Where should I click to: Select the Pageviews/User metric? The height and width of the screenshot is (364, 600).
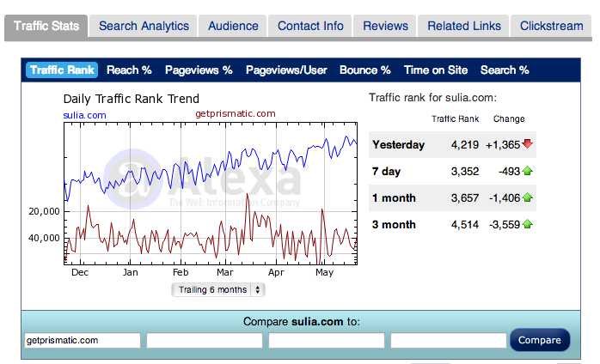point(286,70)
